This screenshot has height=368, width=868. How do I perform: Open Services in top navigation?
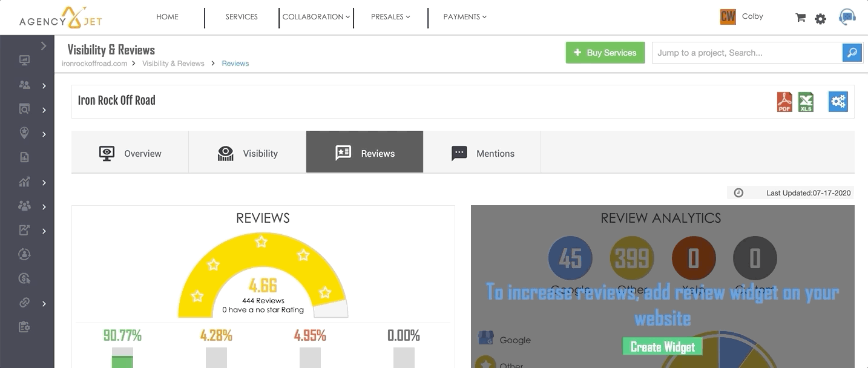click(x=242, y=17)
